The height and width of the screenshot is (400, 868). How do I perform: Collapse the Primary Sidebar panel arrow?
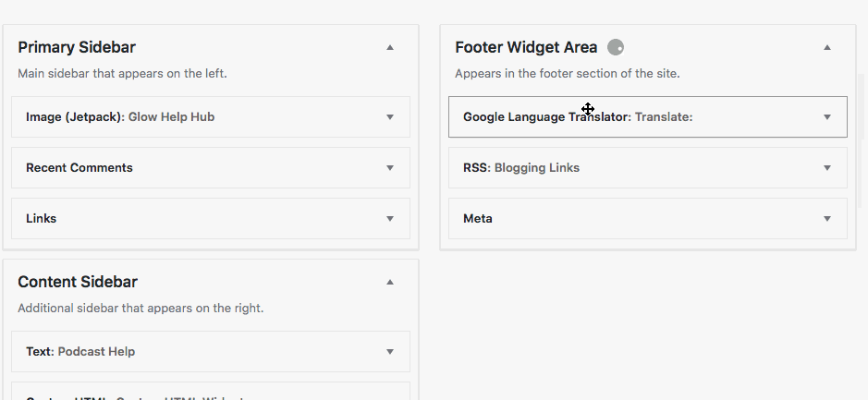(390, 48)
